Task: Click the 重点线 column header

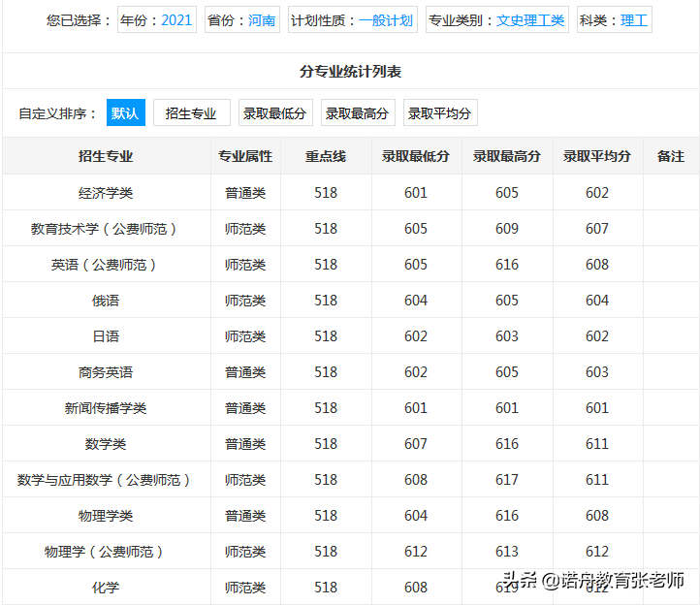Action: coord(326,156)
